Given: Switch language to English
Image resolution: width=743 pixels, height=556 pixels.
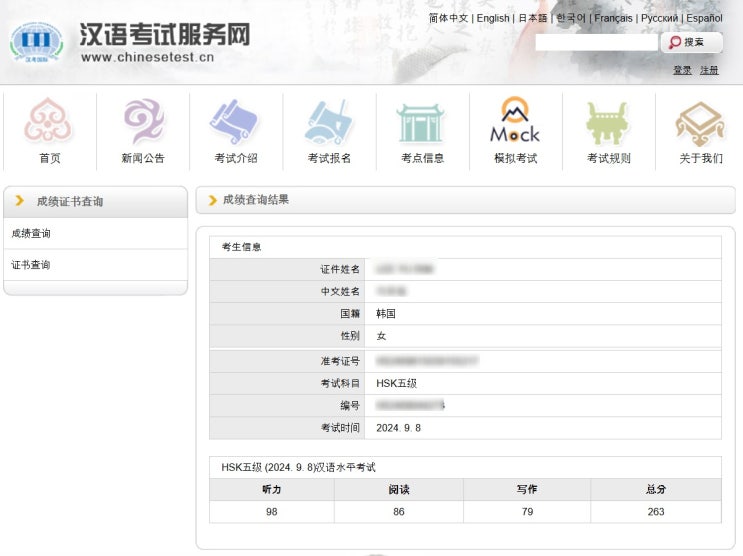Looking at the screenshot, I should pos(493,18).
